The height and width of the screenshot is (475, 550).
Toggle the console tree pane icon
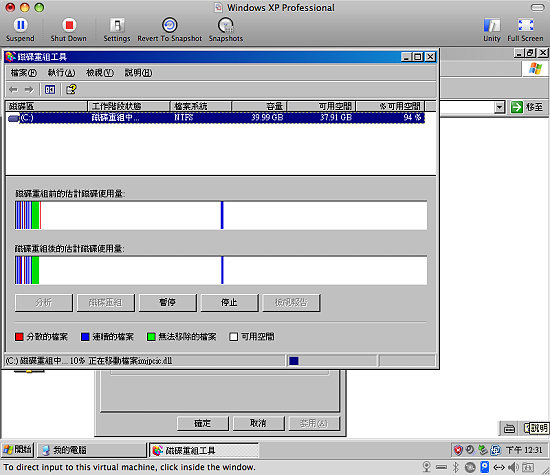(x=50, y=90)
